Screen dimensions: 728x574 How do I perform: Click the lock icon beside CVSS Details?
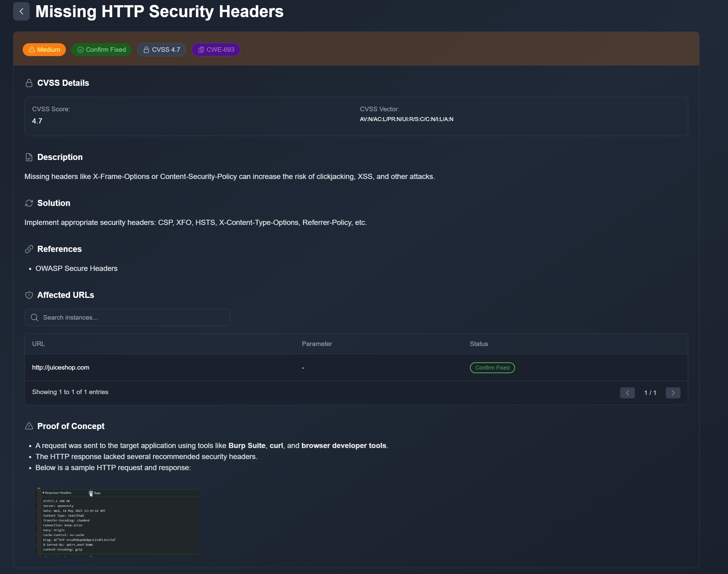[29, 83]
